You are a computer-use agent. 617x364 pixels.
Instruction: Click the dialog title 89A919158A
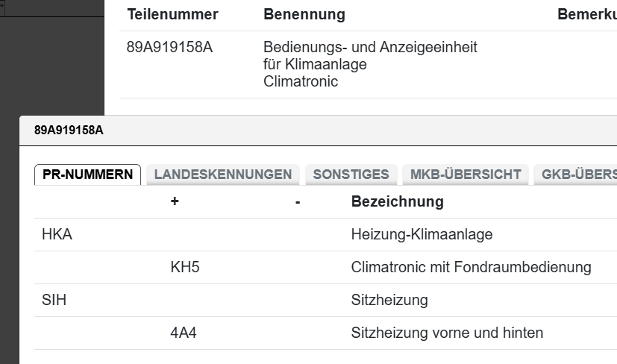coord(69,131)
